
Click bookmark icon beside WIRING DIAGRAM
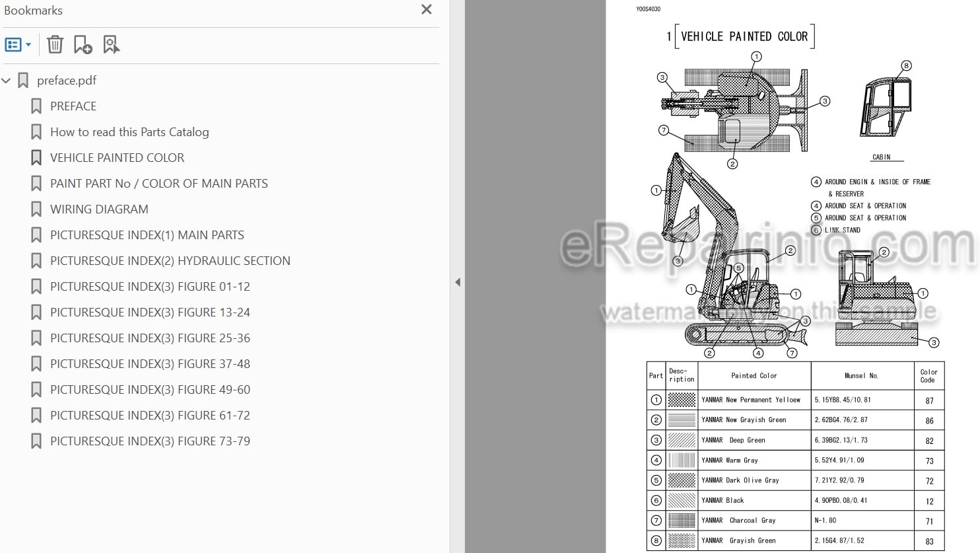pyautogui.click(x=36, y=209)
